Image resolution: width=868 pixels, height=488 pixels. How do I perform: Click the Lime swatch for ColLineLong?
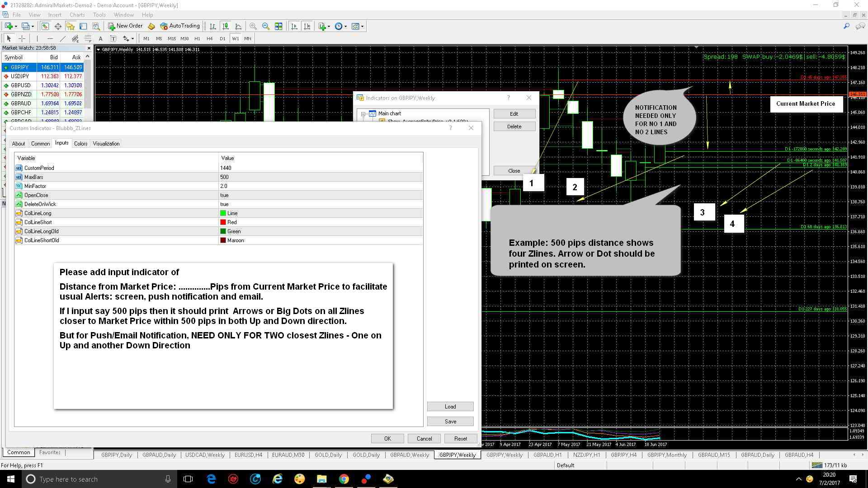(223, 213)
